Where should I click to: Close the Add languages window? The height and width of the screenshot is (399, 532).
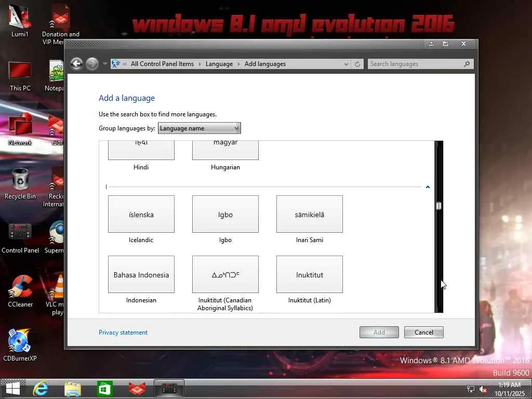click(463, 44)
